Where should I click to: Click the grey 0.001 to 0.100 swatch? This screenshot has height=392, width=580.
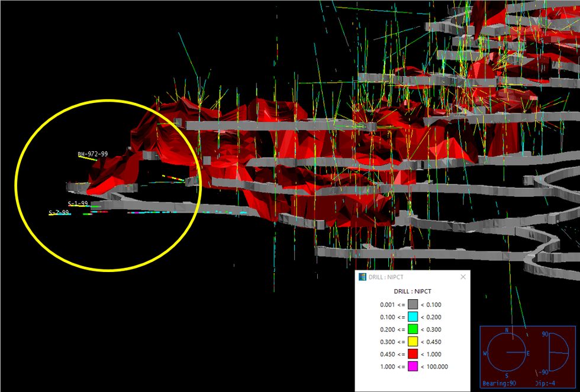point(413,304)
